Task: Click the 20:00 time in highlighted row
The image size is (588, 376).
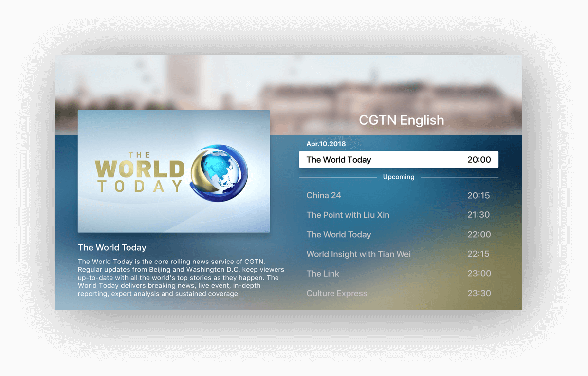Action: point(479,160)
